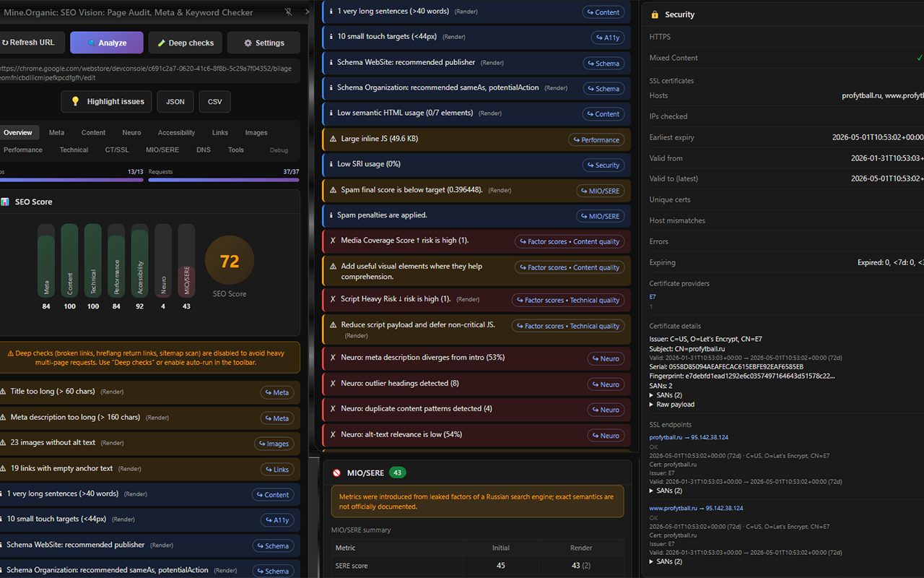Click X icon on Script Heavy Risk row
This screenshot has width=924, height=578.
[333, 299]
